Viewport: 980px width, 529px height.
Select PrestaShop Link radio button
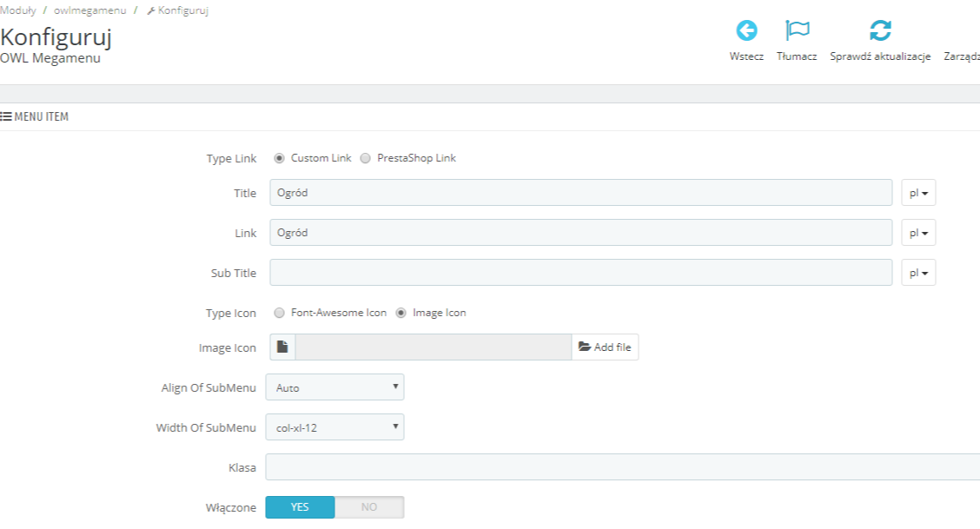point(366,158)
